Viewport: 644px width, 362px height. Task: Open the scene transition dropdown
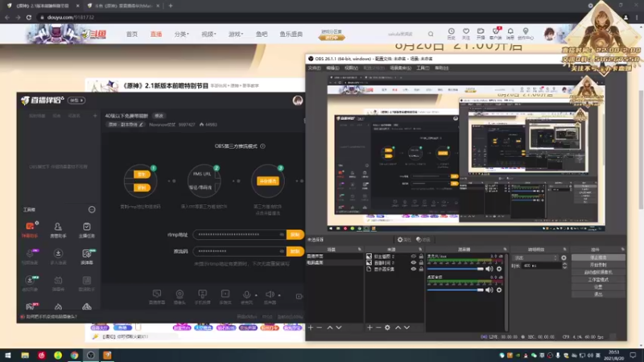(535, 257)
